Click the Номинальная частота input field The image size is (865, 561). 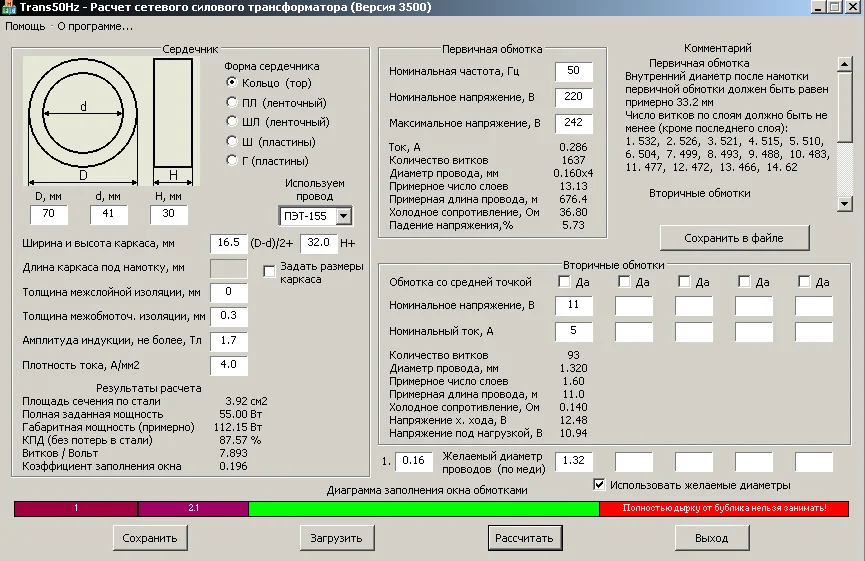[573, 72]
